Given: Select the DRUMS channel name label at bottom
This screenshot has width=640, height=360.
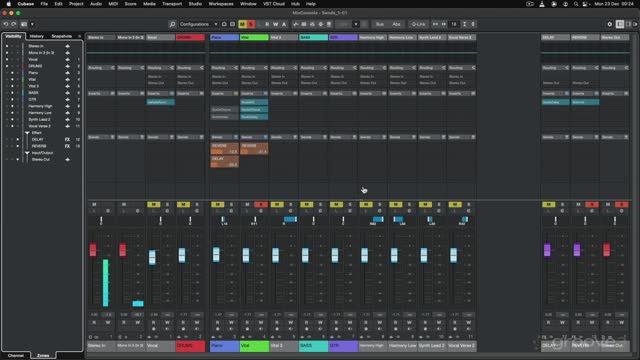Looking at the screenshot, I should (190, 346).
